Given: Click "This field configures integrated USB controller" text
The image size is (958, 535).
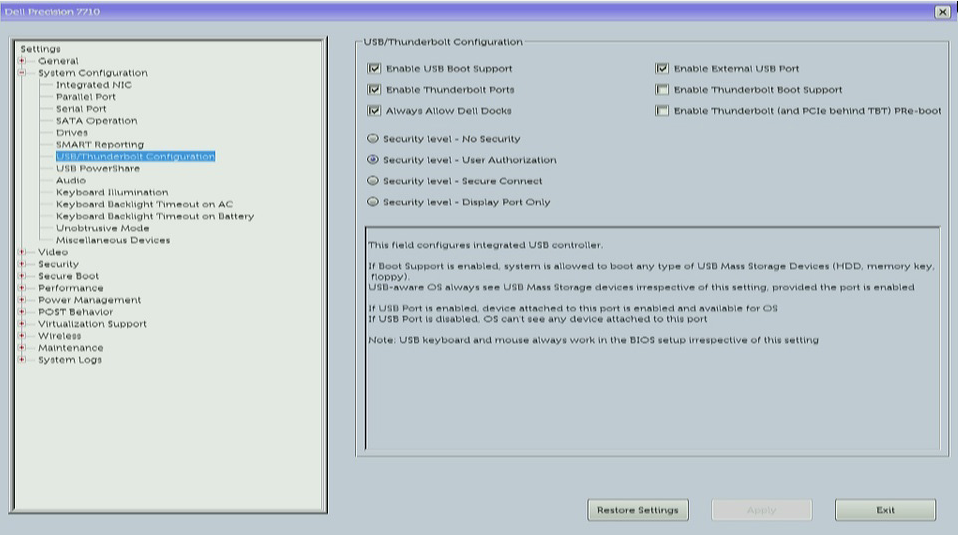Looking at the screenshot, I should click(x=485, y=245).
